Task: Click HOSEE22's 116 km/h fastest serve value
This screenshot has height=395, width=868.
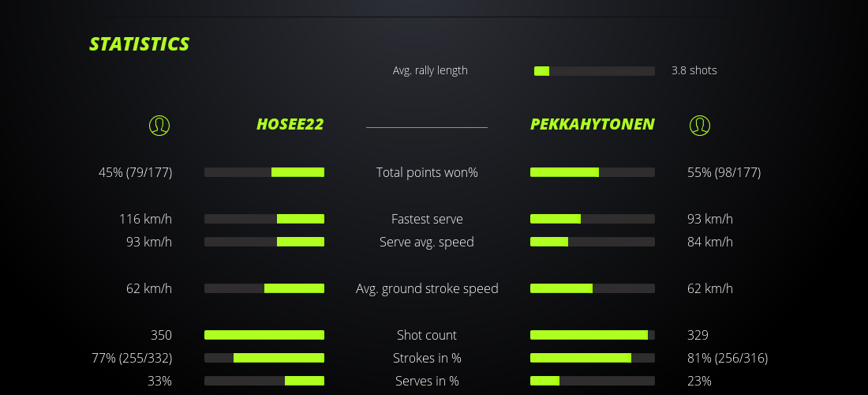Action: [145, 219]
